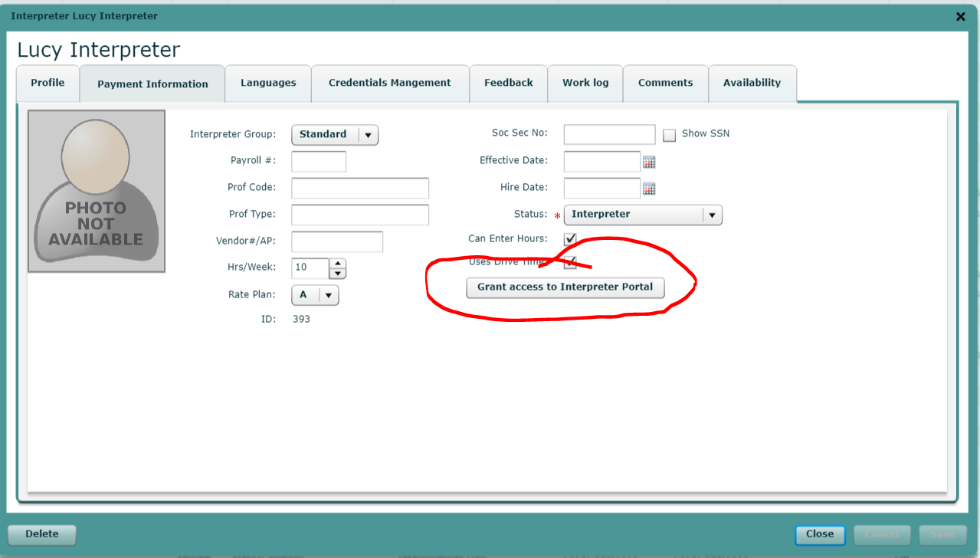Click the Delete button

42,534
